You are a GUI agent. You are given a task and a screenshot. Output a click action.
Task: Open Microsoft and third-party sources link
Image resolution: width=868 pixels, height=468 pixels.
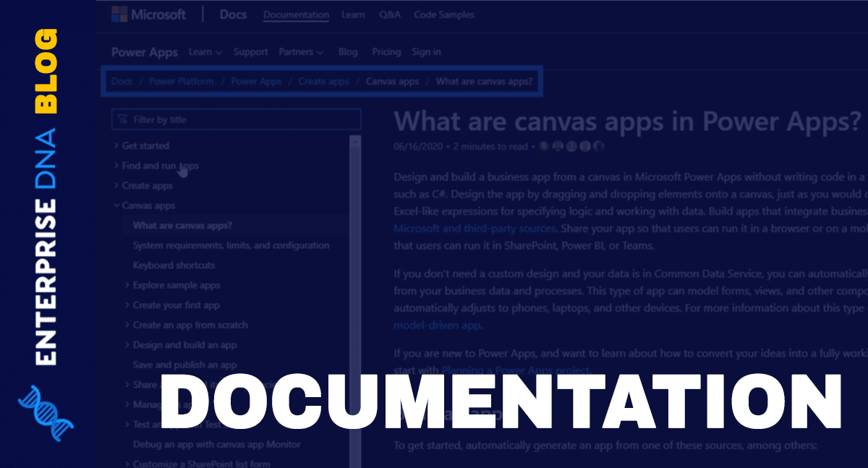click(475, 229)
